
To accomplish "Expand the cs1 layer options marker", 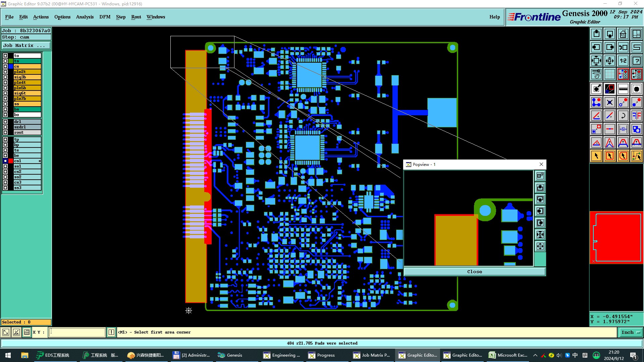I will point(40,161).
